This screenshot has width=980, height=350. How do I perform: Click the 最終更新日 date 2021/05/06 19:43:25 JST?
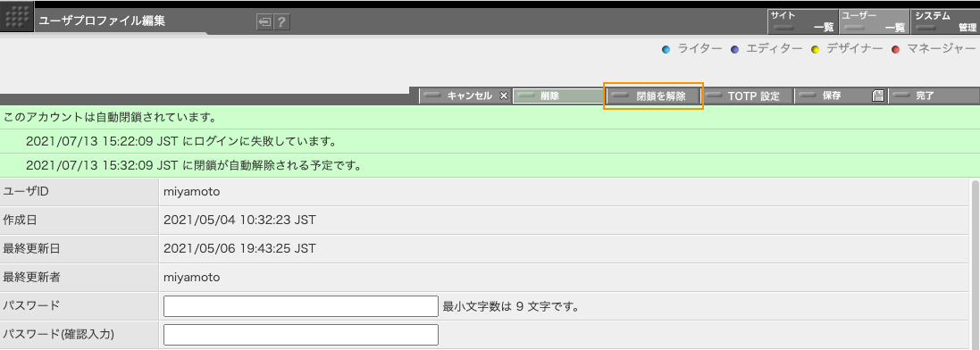tap(239, 249)
